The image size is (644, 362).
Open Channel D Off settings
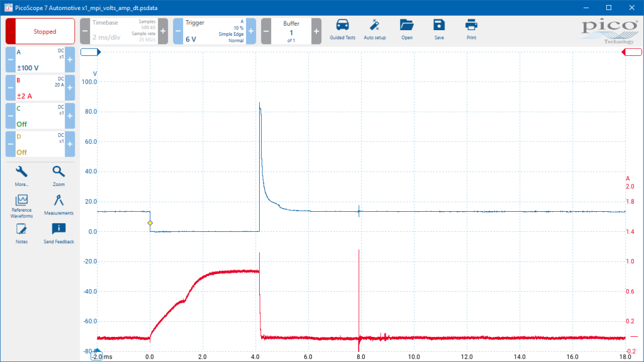click(40, 144)
